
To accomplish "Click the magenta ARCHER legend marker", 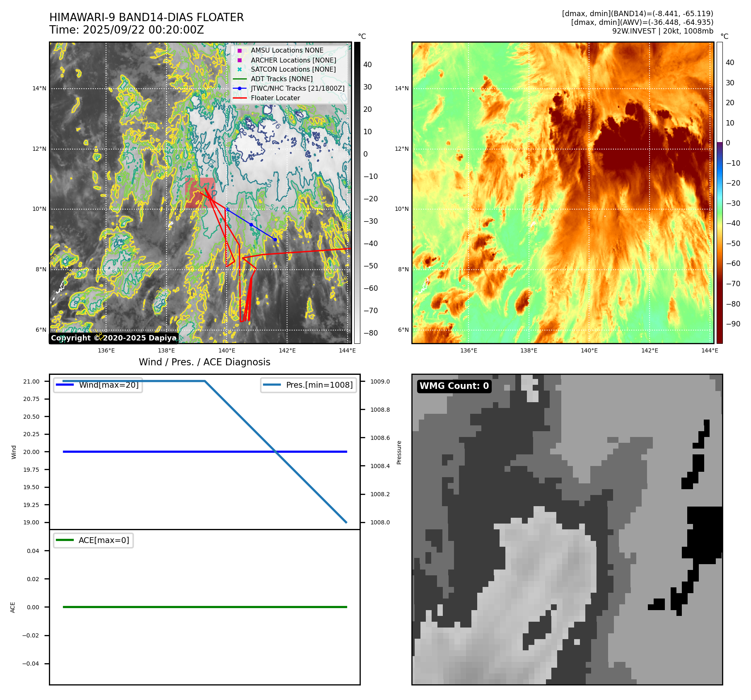I will click(x=239, y=60).
